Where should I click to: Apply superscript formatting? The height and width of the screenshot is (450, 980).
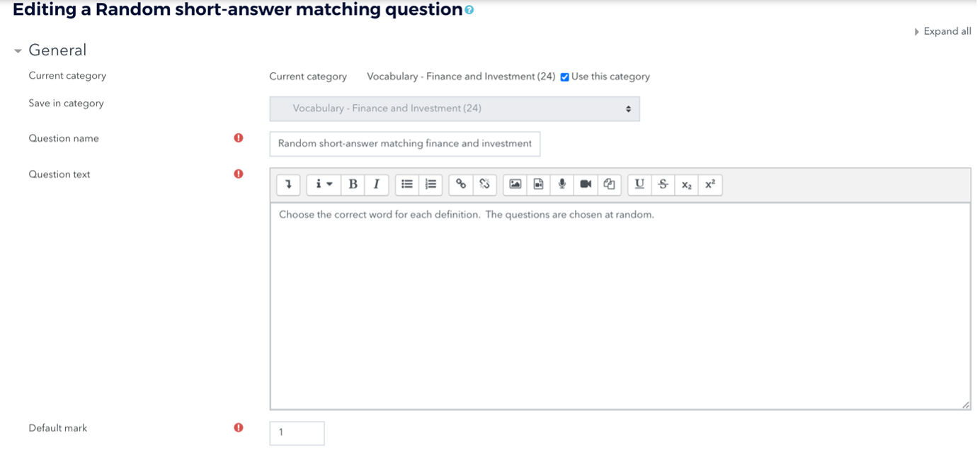(x=710, y=184)
